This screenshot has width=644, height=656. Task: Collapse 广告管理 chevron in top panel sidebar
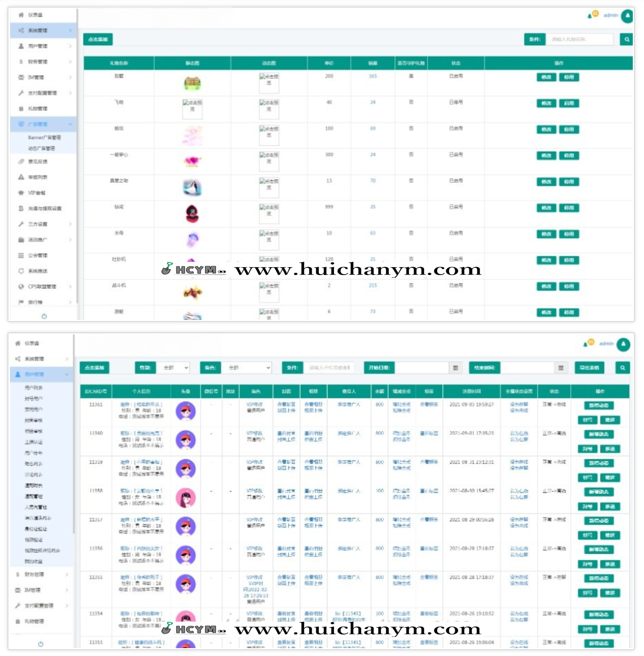[x=70, y=124]
